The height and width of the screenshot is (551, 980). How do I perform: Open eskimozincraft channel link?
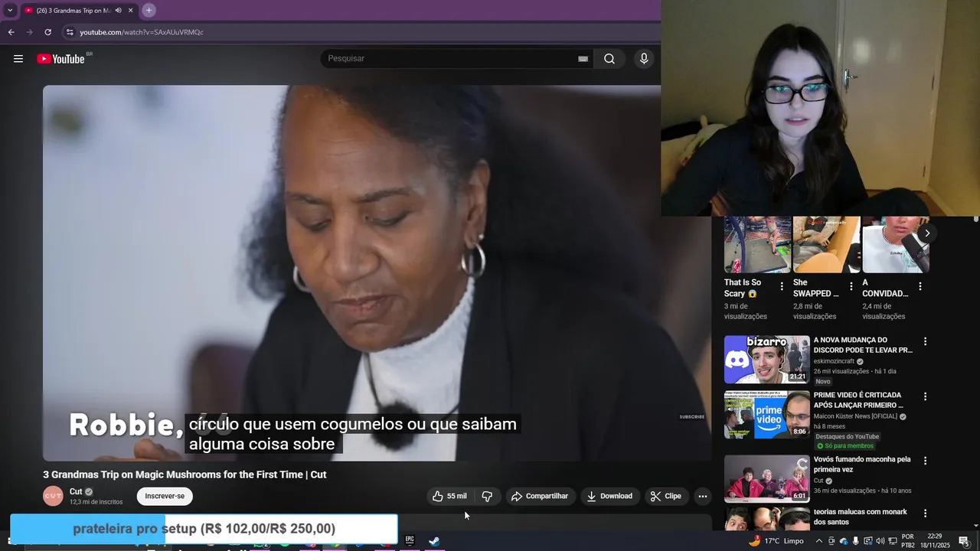pos(834,361)
